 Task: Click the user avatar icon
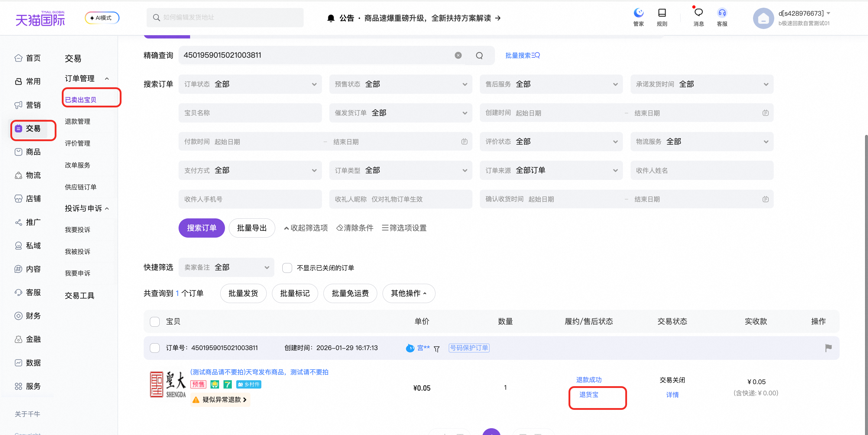(763, 18)
